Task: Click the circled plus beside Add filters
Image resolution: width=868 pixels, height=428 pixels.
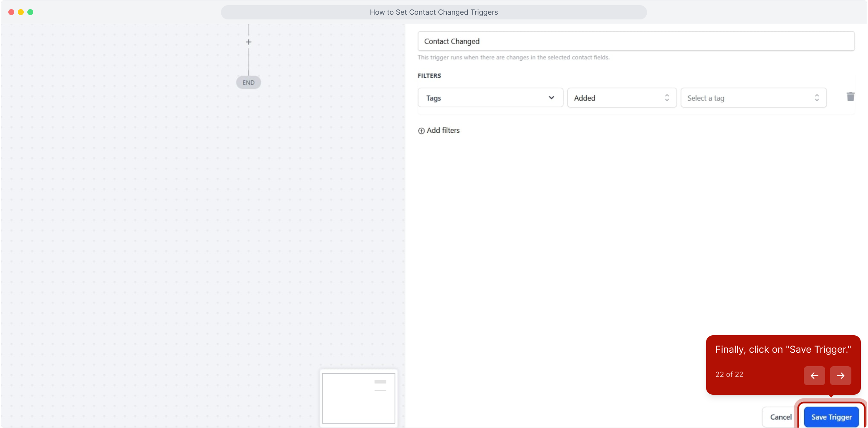Action: (421, 131)
